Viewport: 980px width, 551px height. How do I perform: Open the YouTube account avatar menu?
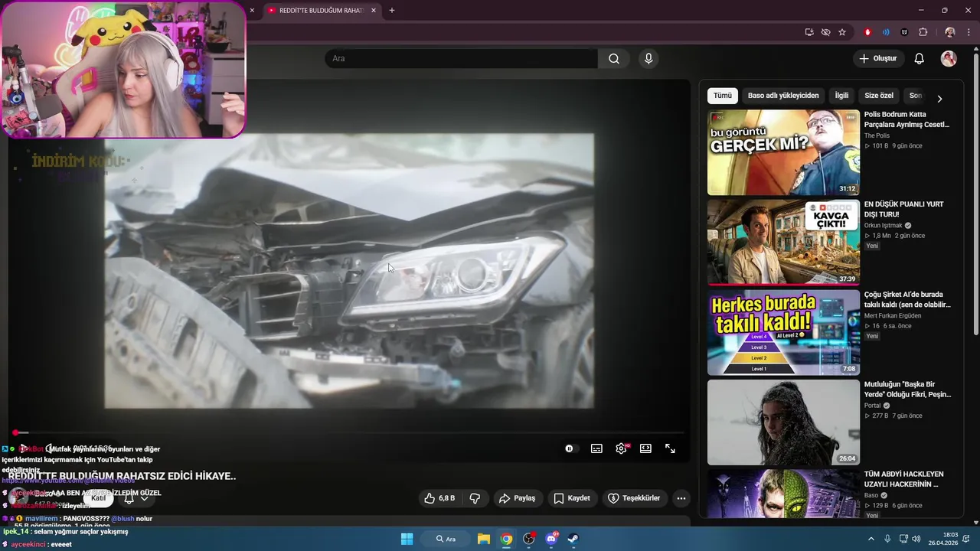click(949, 59)
